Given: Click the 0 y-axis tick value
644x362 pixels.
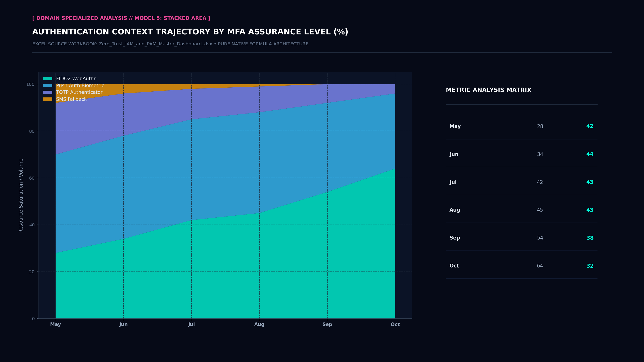Looking at the screenshot, I should pyautogui.click(x=33, y=319).
